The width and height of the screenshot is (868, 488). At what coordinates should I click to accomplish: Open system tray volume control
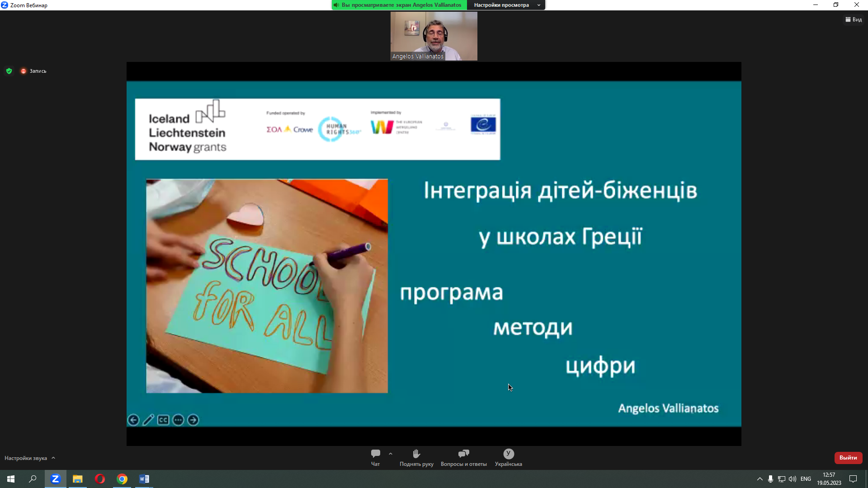click(x=793, y=479)
